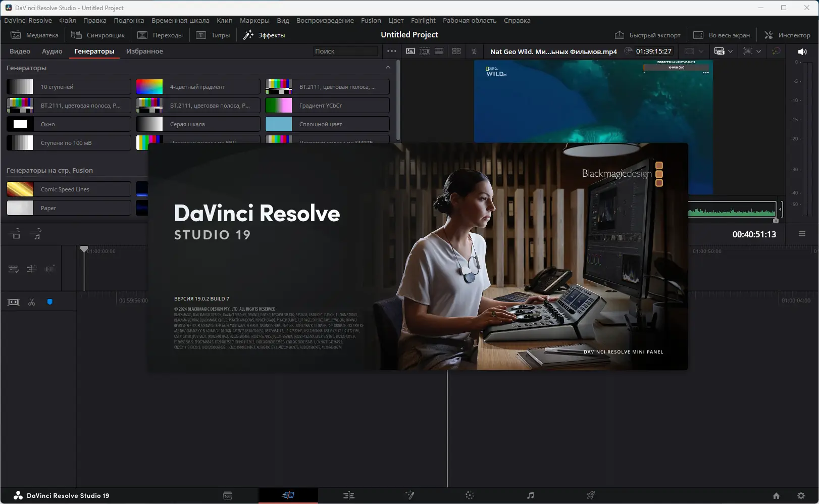Go to Project Manager home icon

(776, 496)
